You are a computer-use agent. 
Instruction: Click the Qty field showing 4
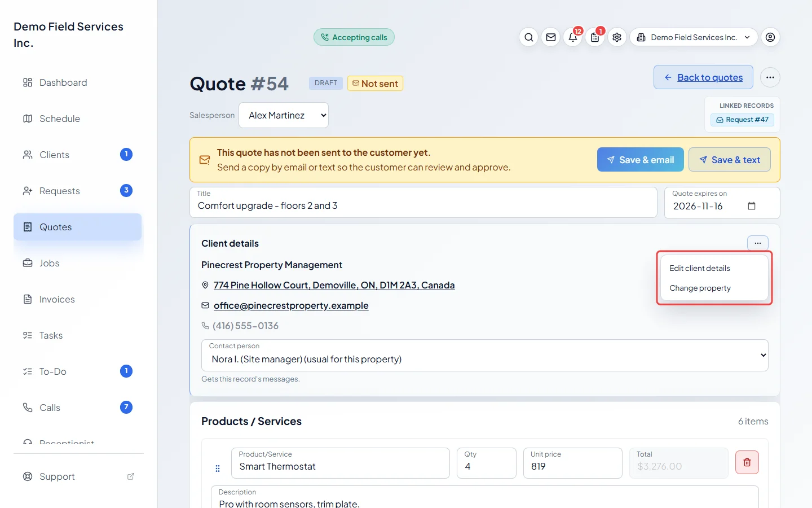(486, 463)
